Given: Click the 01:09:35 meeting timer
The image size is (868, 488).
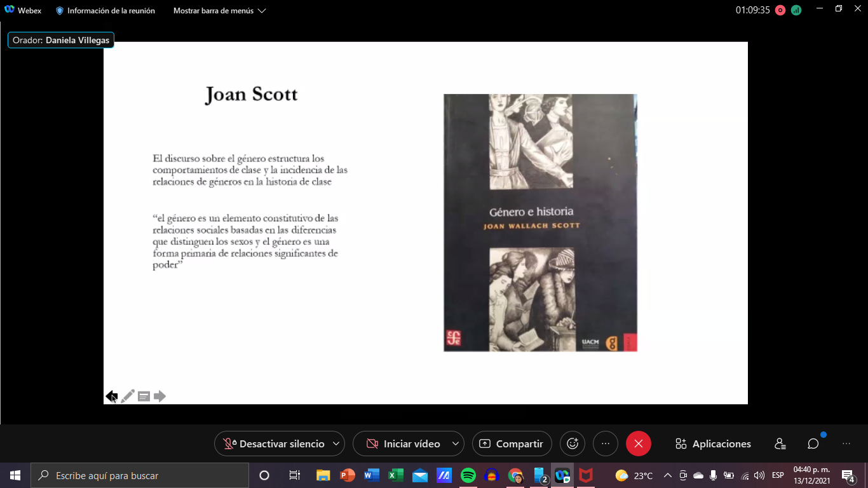Looking at the screenshot, I should pos(752,10).
